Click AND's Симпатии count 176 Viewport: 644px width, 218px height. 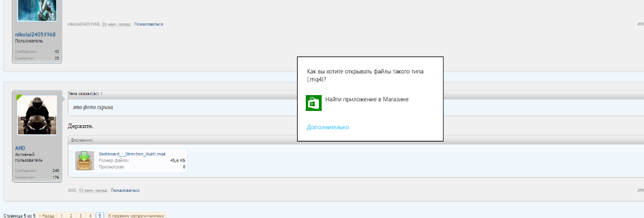coord(56,178)
